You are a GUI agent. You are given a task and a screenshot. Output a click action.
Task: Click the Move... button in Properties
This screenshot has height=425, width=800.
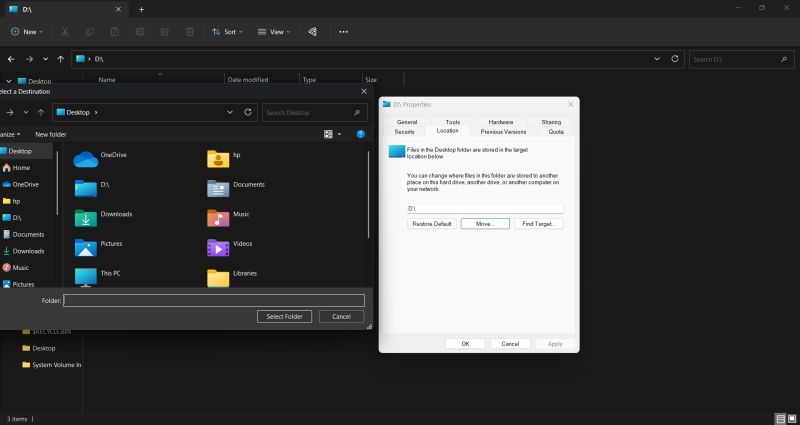click(x=485, y=224)
